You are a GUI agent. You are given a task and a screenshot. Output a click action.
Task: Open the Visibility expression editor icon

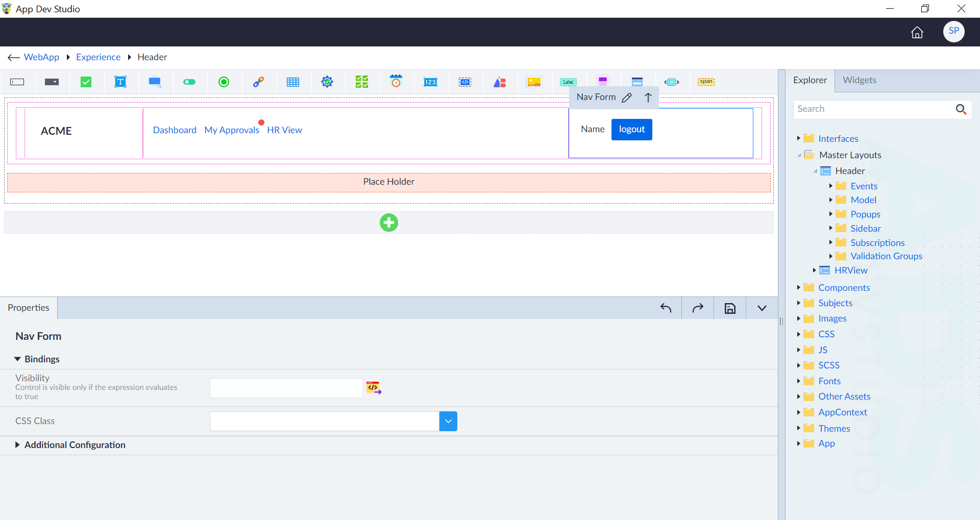point(374,388)
